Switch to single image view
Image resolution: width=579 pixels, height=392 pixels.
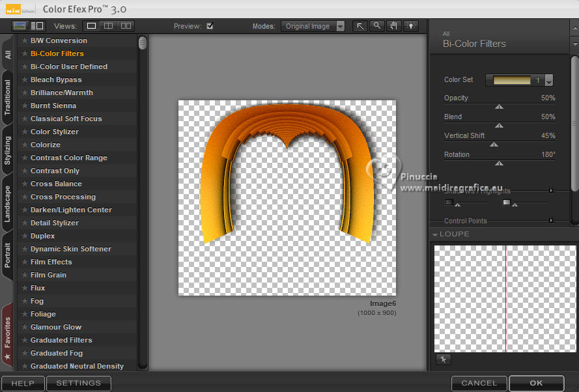[x=92, y=26]
